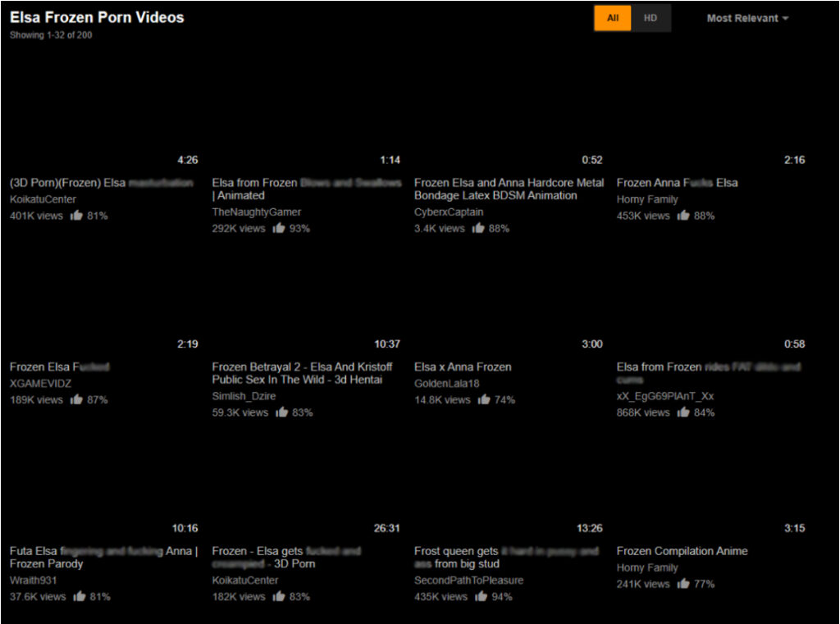Click the 93% rating value
Viewport: 840px width, 624px height.
pyautogui.click(x=299, y=228)
